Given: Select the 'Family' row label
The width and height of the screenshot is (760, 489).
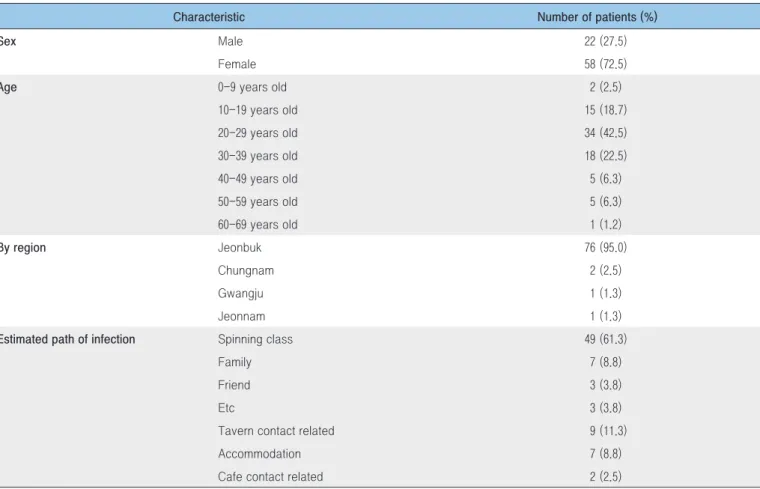Looking at the screenshot, I should point(235,362).
